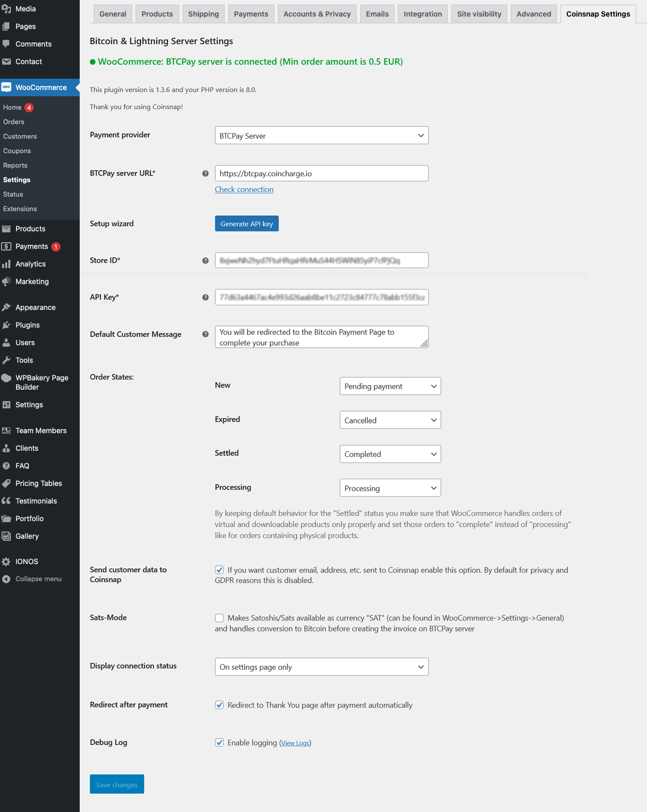Go to Accounts & Privacy tab
This screenshot has height=812, width=647.
pyautogui.click(x=317, y=14)
